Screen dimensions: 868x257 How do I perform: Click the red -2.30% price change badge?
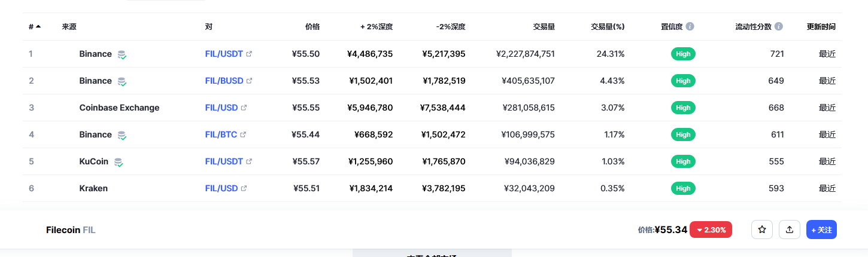point(711,230)
